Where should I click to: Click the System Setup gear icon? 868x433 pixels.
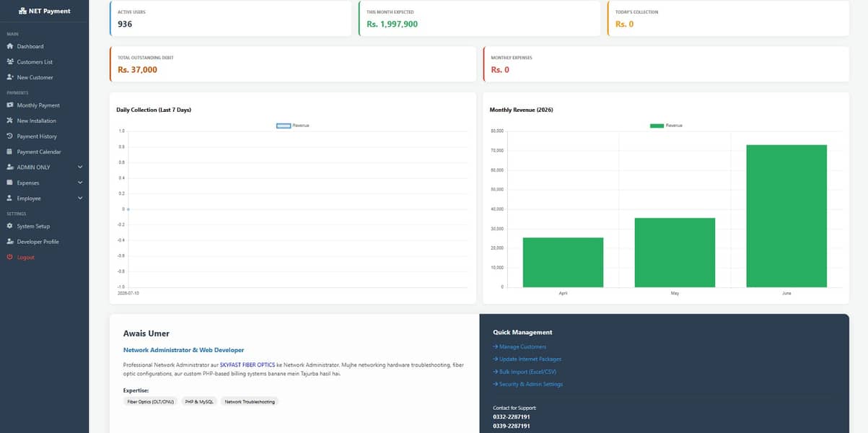[x=10, y=226]
